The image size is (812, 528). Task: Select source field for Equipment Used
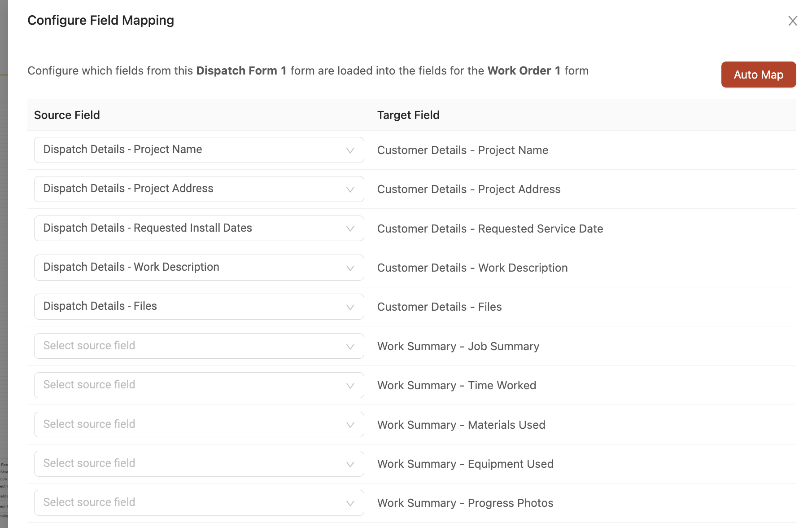pyautogui.click(x=199, y=464)
